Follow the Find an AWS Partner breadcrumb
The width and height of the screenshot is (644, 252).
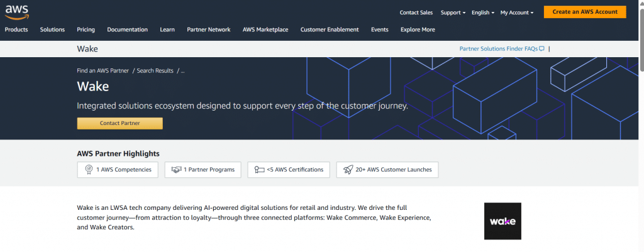point(103,71)
